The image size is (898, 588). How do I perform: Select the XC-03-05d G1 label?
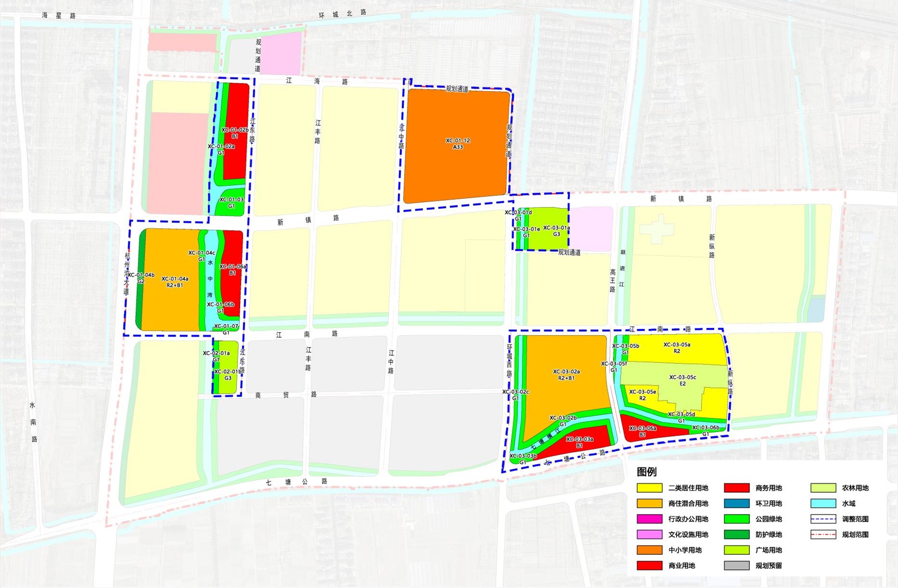tap(681, 417)
